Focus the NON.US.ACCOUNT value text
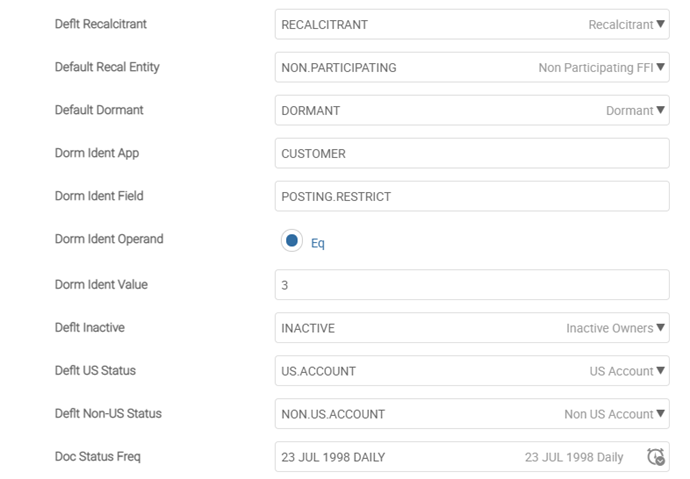Screen dimensions: 690x479 333,414
